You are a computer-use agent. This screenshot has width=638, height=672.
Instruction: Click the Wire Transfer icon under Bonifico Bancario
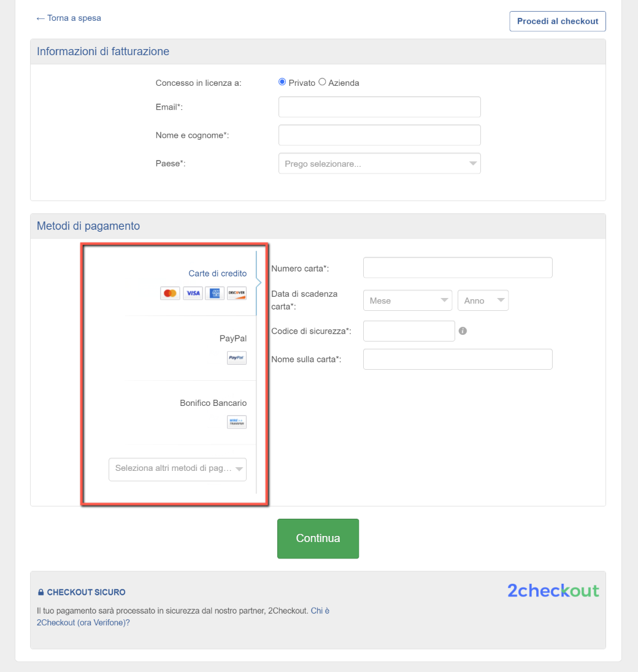237,422
